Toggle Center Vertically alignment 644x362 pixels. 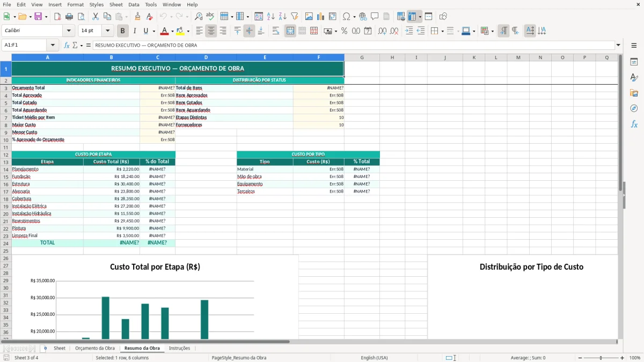[249, 31]
